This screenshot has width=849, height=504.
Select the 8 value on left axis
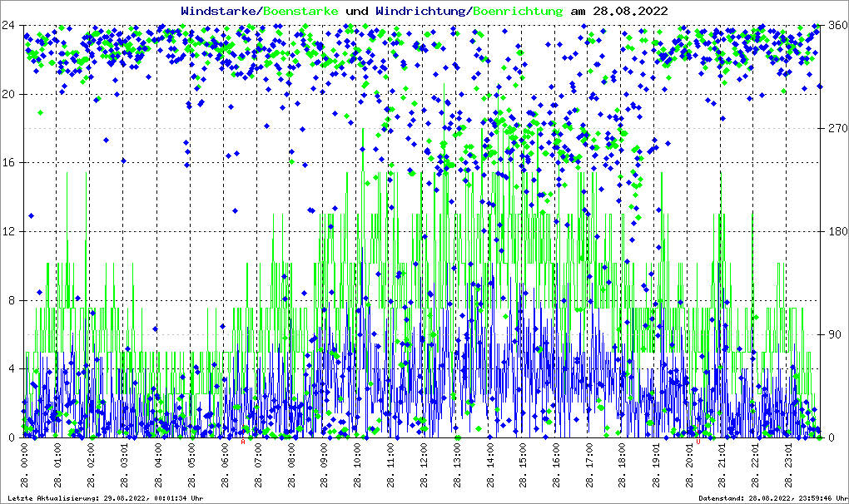12,300
